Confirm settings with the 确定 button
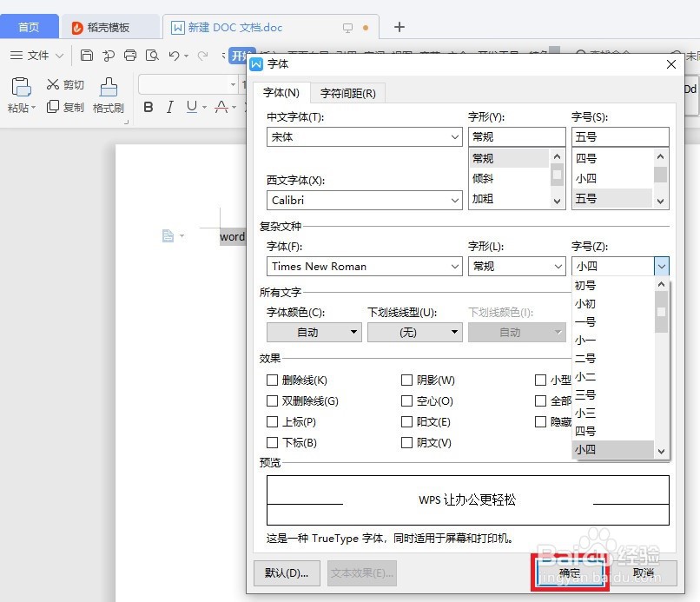The height and width of the screenshot is (602, 700). click(571, 573)
